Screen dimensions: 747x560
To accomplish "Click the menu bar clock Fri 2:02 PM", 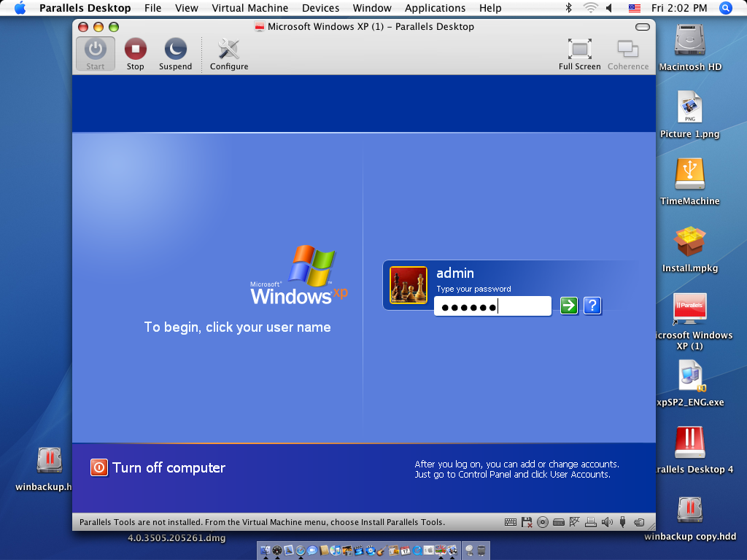I will click(x=679, y=8).
